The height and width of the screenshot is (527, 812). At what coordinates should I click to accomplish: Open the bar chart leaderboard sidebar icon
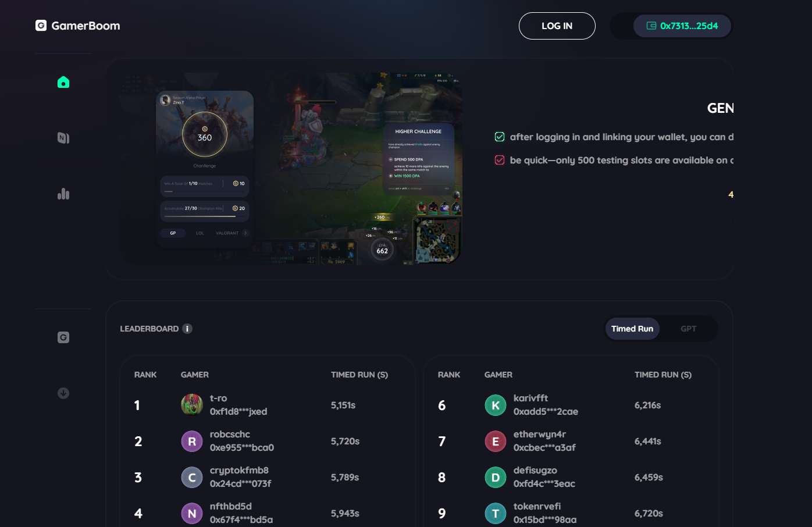[x=63, y=194]
